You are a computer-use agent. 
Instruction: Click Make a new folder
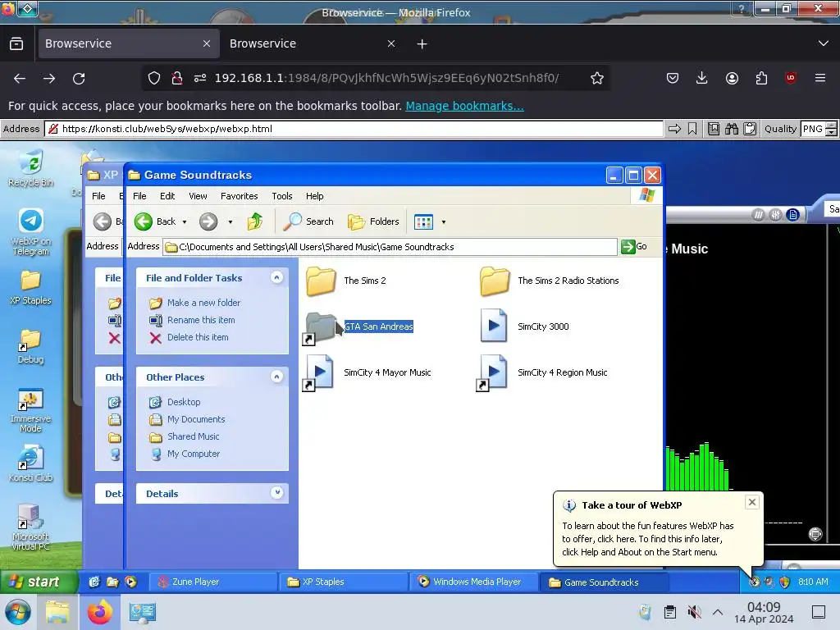195,303
